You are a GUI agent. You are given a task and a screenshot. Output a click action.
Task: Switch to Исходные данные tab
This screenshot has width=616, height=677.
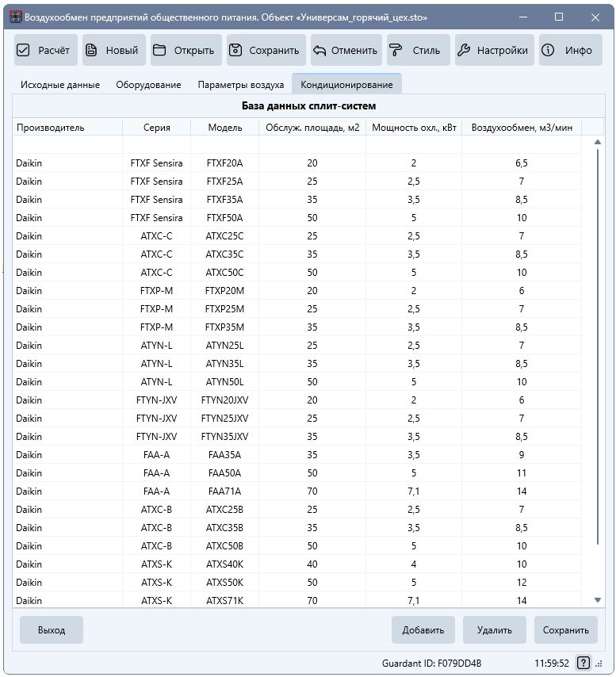coord(60,85)
